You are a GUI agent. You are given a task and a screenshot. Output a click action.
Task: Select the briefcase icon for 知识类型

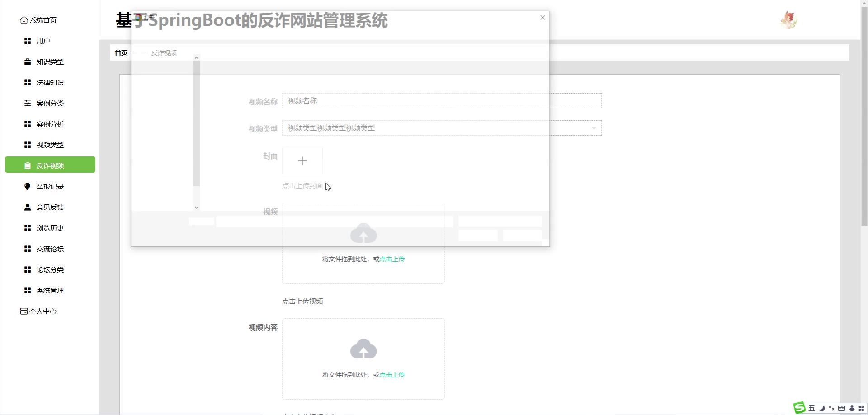coord(28,61)
